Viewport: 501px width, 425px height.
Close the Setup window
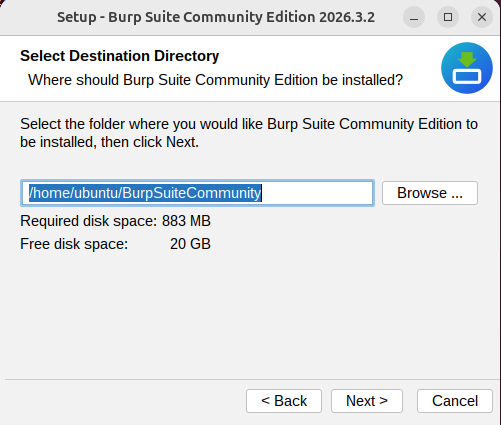[x=482, y=17]
